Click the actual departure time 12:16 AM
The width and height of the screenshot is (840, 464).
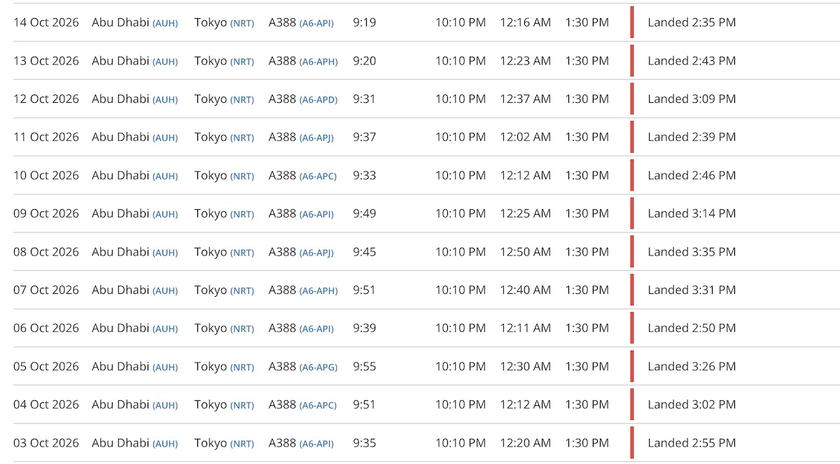point(525,23)
